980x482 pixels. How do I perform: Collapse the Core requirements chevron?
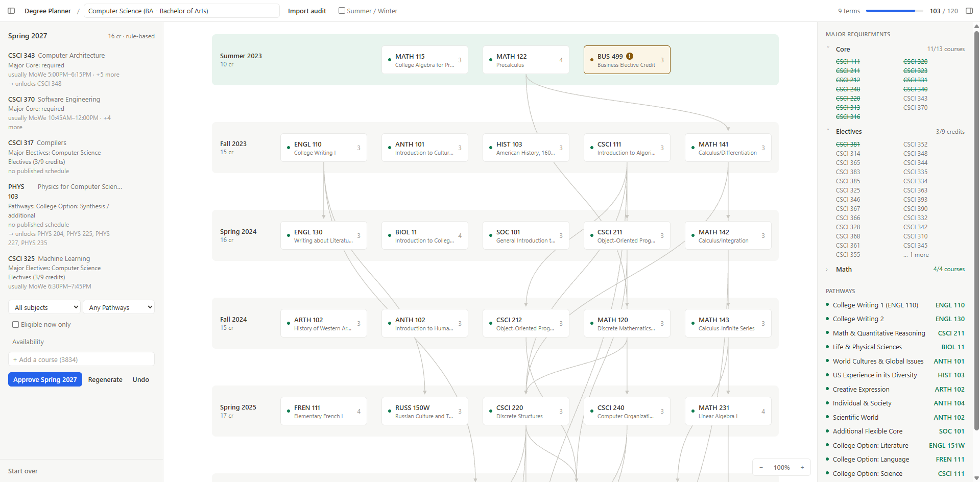[828, 48]
